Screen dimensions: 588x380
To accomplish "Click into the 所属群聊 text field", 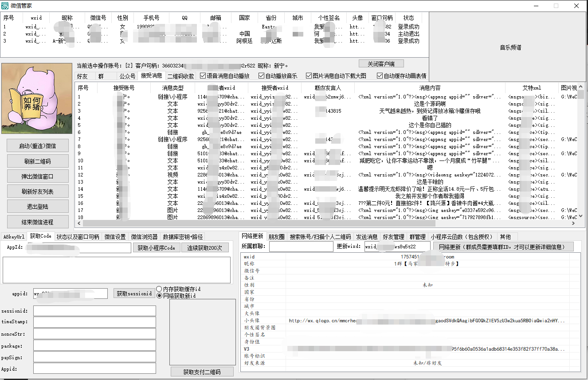I will [301, 247].
